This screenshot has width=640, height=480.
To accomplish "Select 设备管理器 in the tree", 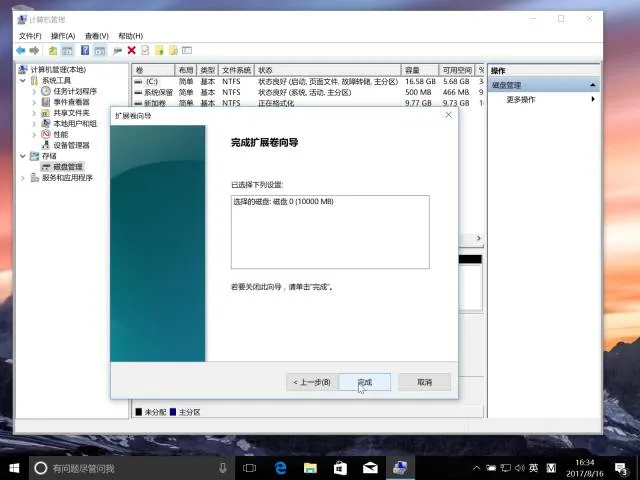I will [71, 145].
